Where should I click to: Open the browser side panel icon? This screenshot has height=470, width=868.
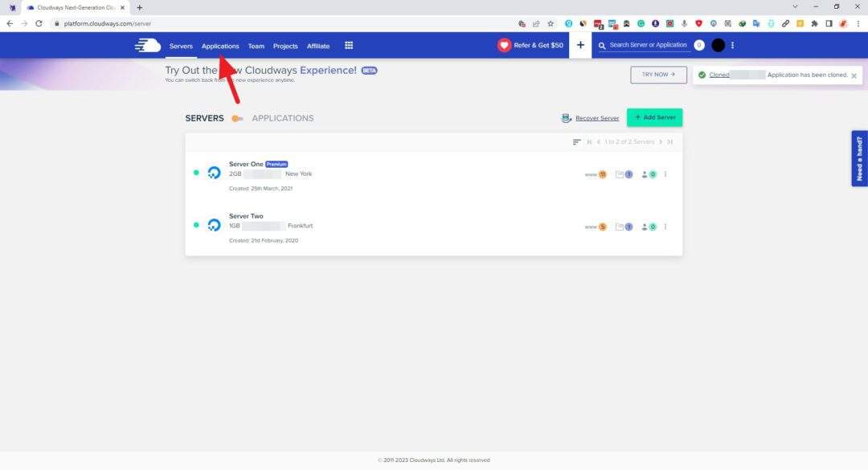pos(829,24)
